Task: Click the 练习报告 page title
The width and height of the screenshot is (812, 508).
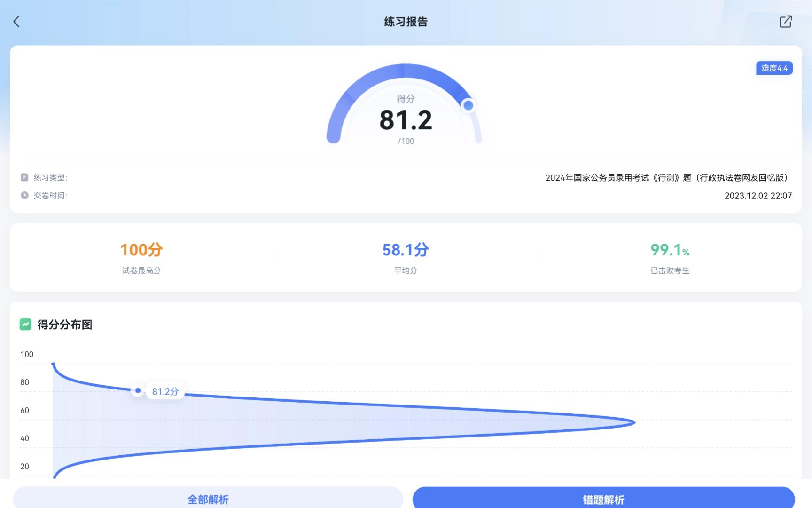Action: 406,22
